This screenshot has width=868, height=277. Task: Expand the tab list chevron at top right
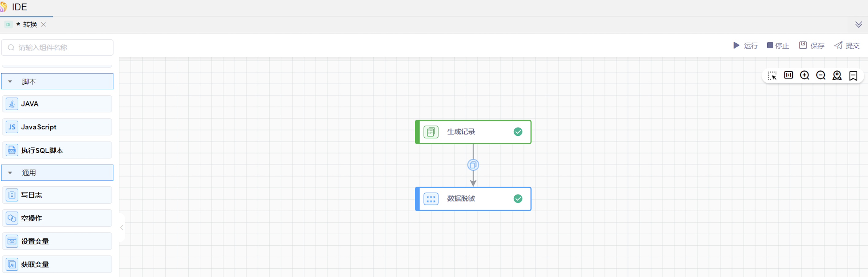[858, 25]
